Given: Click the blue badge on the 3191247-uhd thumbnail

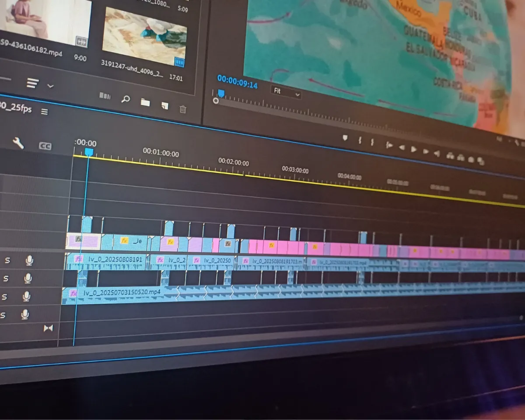Looking at the screenshot, I should (179, 63).
